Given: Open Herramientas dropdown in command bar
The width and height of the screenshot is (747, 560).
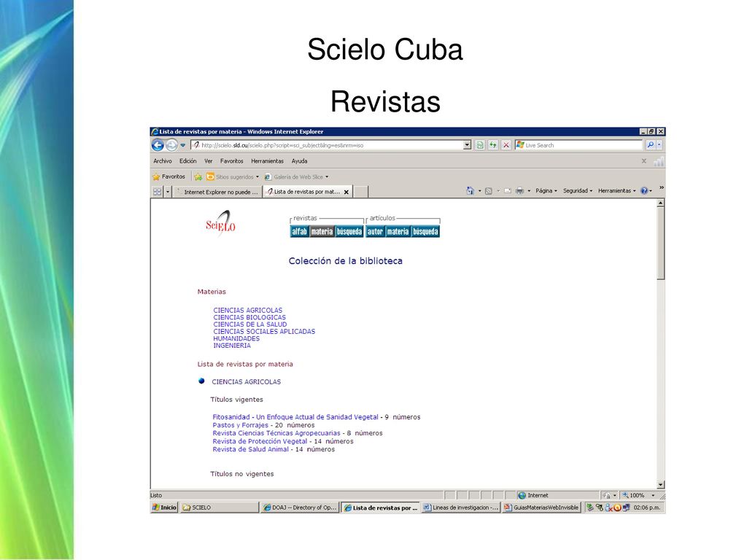Looking at the screenshot, I should (617, 191).
